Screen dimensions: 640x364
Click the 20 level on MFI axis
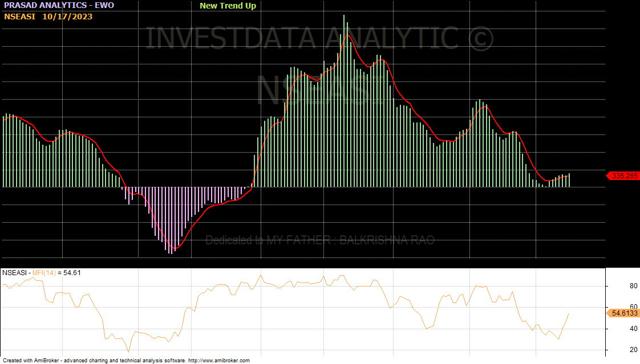[x=617, y=350]
